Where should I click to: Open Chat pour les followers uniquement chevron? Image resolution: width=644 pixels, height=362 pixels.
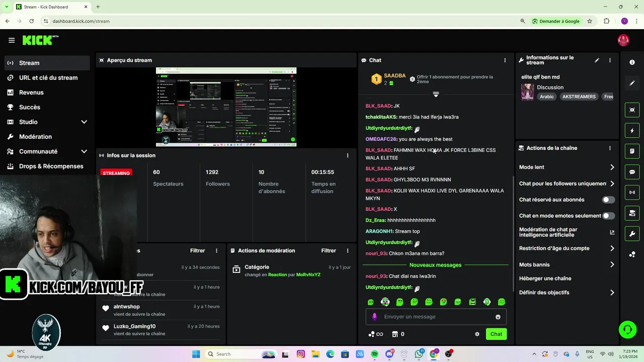[x=612, y=184]
